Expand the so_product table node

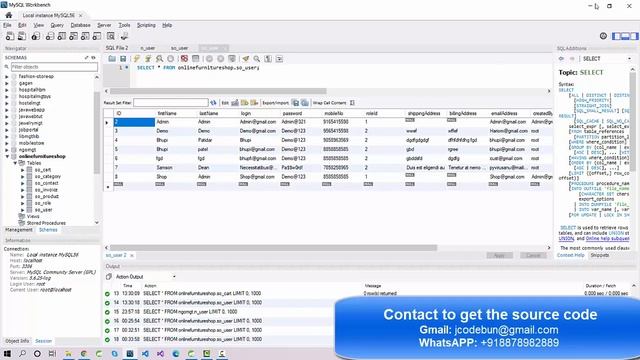23,196
